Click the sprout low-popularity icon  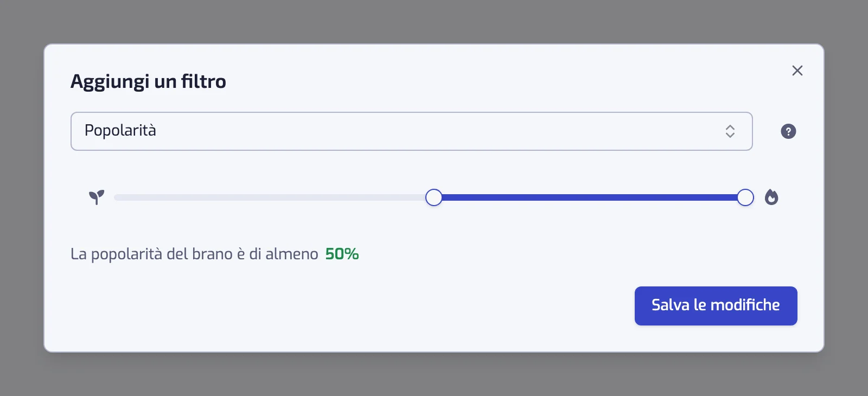(97, 197)
